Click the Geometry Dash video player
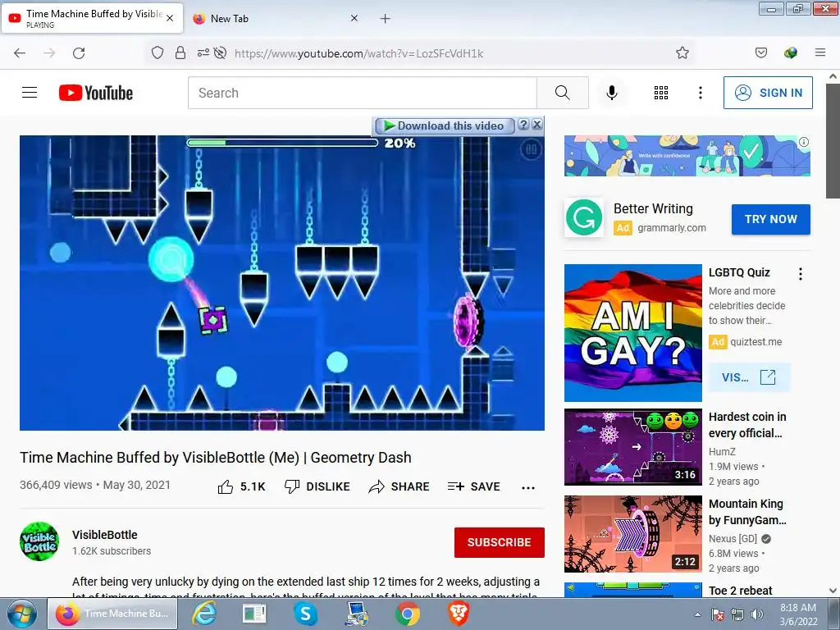The width and height of the screenshot is (840, 630). pos(282,282)
